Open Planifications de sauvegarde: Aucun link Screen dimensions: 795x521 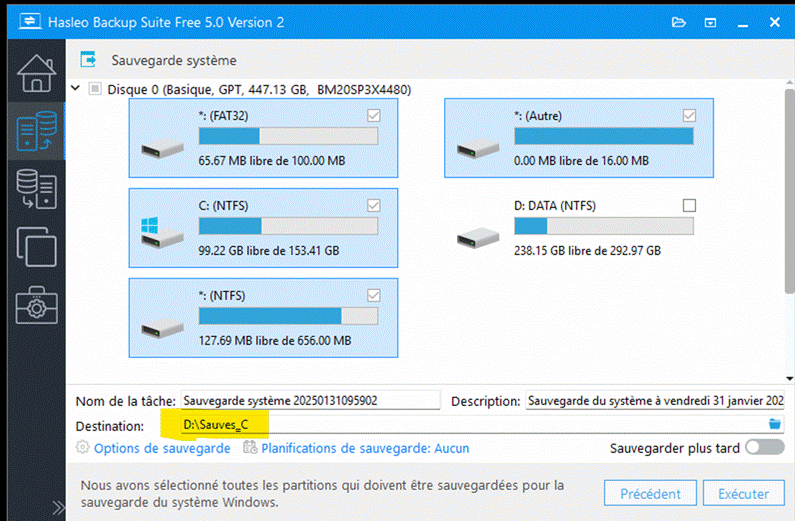click(x=365, y=448)
